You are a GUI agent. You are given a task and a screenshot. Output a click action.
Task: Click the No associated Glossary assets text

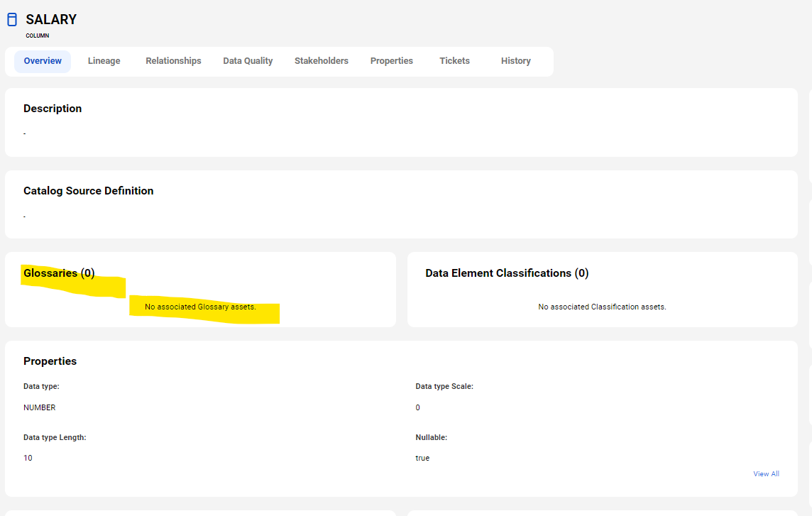(x=200, y=307)
